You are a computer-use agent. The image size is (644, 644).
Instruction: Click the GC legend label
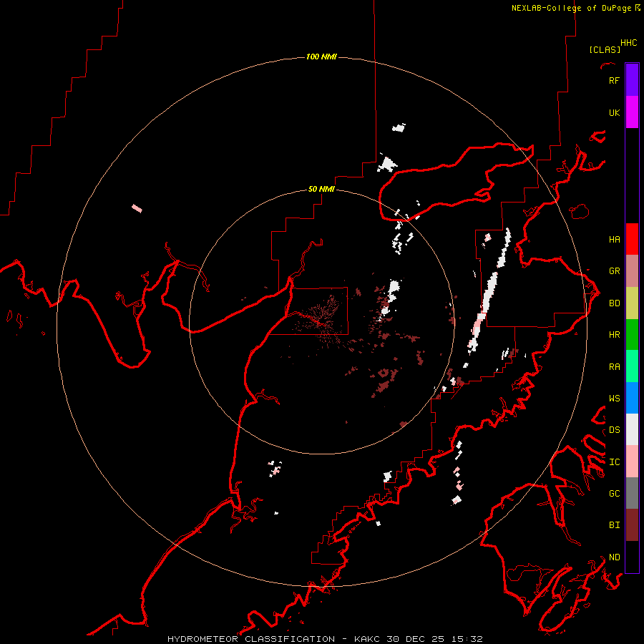tap(614, 493)
